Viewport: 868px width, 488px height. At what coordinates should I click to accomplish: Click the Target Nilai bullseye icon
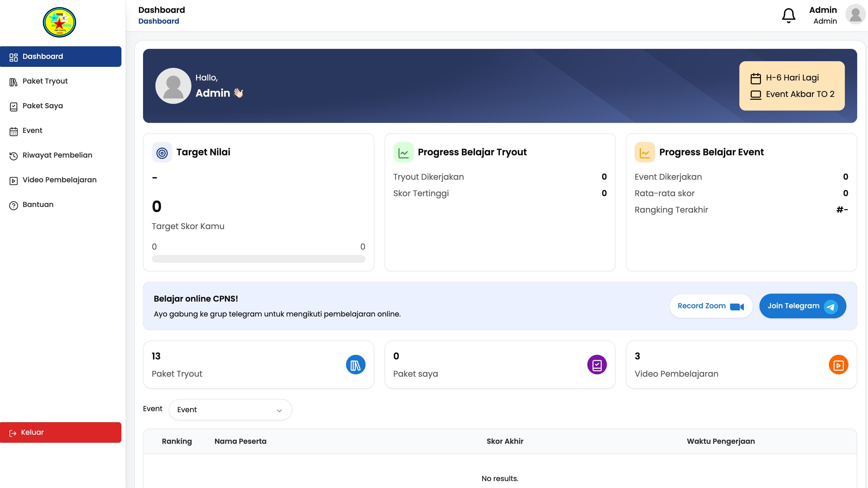click(x=162, y=152)
